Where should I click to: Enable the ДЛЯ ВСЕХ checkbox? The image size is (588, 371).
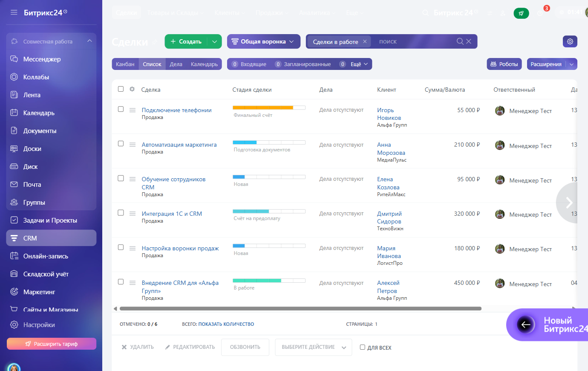pyautogui.click(x=363, y=347)
